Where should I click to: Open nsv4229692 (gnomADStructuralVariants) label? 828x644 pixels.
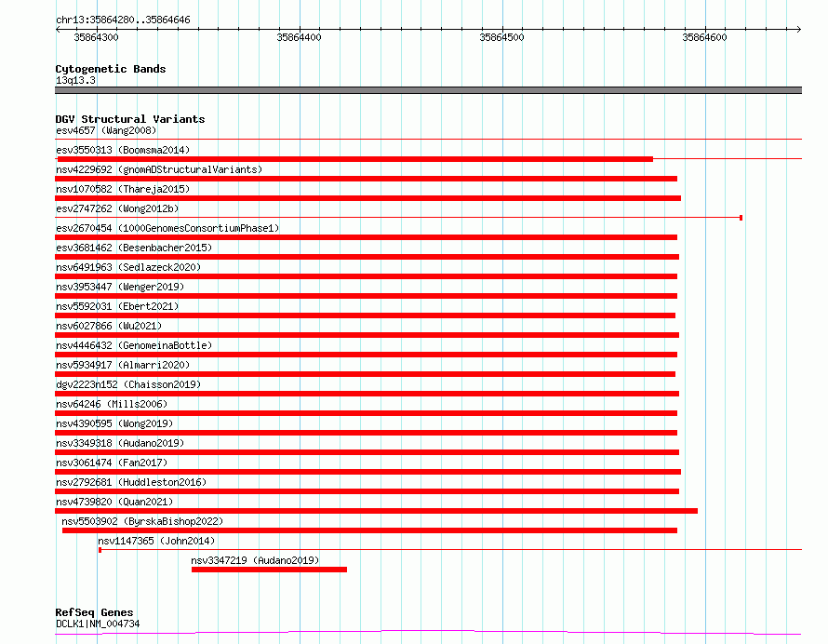[159, 169]
